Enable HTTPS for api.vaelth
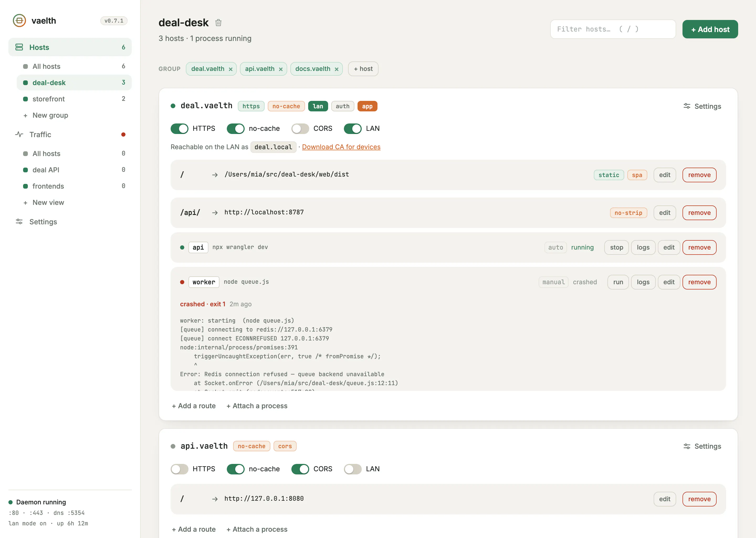The image size is (756, 538). [x=179, y=469]
